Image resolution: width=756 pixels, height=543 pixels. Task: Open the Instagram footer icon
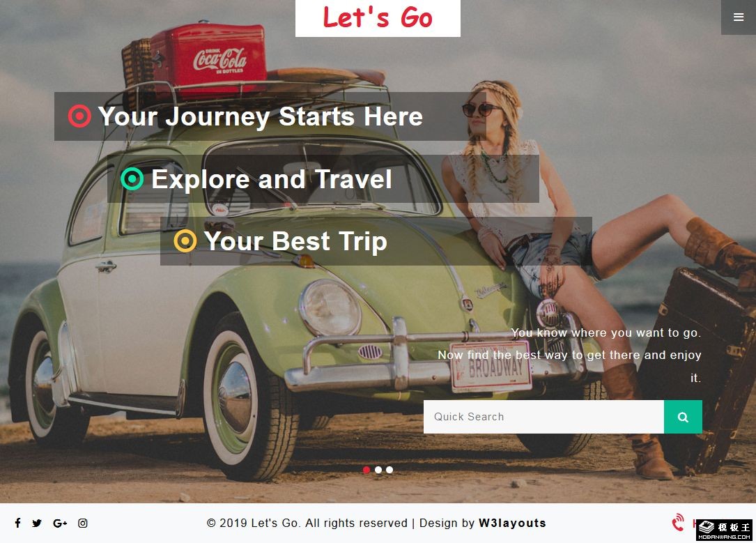tap(83, 523)
